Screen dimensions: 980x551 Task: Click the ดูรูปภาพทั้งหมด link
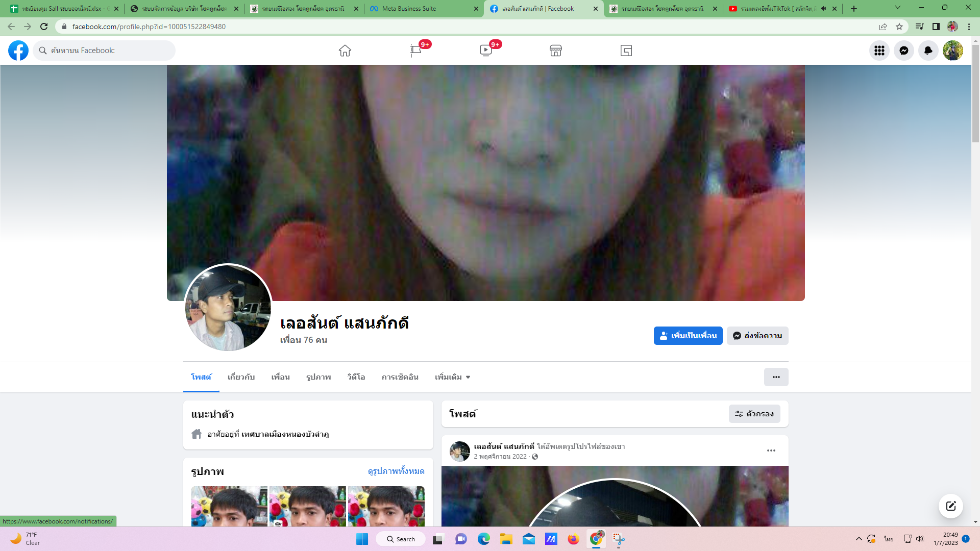tap(396, 471)
